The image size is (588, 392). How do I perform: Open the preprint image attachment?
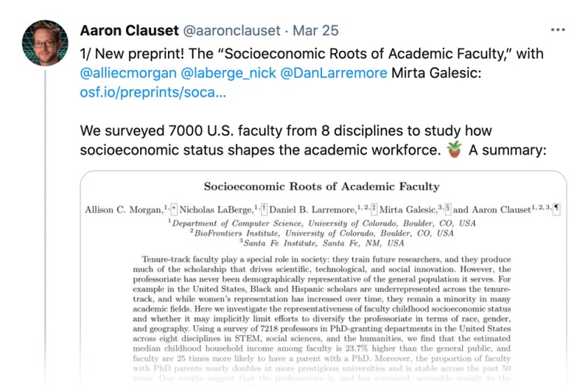pyautogui.click(x=323, y=281)
